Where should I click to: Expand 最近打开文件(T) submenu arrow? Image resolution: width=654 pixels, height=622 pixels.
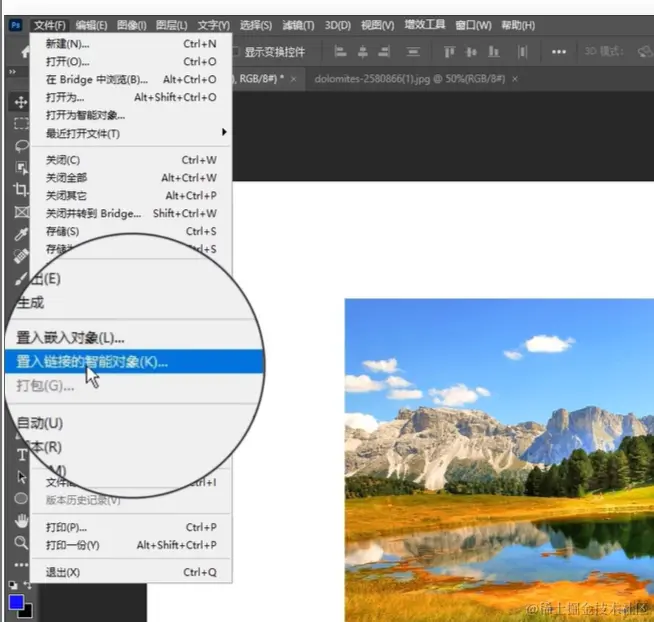pyautogui.click(x=224, y=132)
